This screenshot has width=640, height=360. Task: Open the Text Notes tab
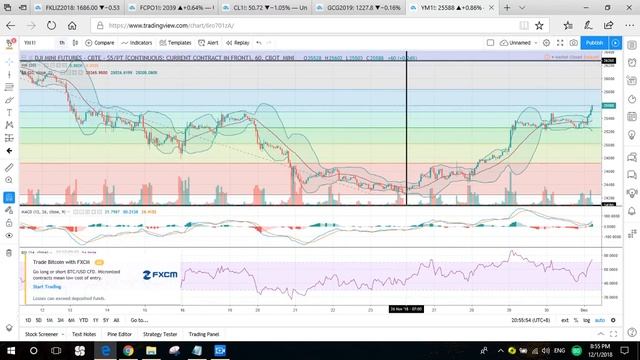tap(84, 334)
